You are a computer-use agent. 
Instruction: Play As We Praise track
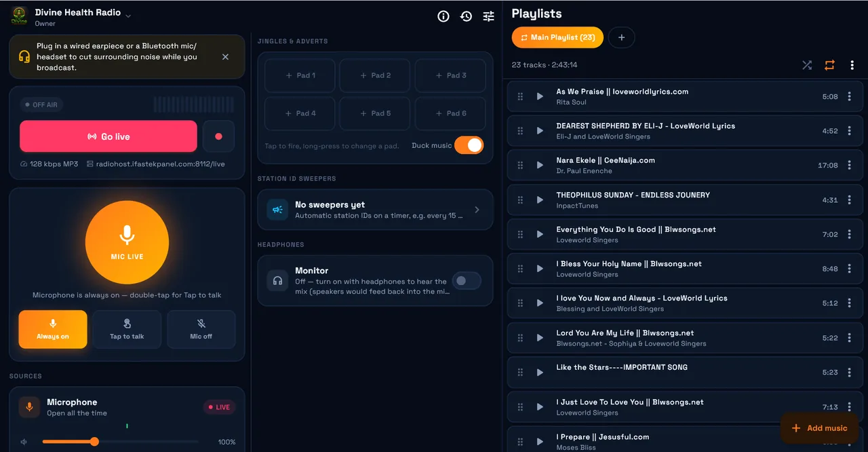pyautogui.click(x=540, y=96)
